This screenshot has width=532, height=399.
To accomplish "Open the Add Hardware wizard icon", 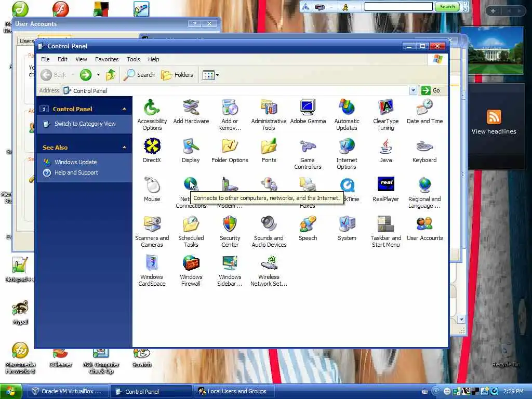I will 191,111.
